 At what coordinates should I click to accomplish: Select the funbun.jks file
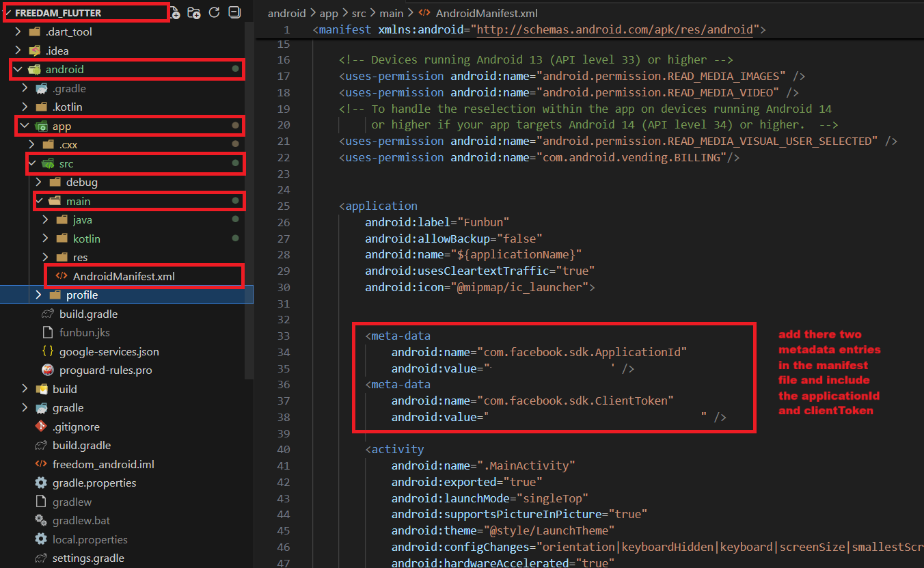(84, 333)
